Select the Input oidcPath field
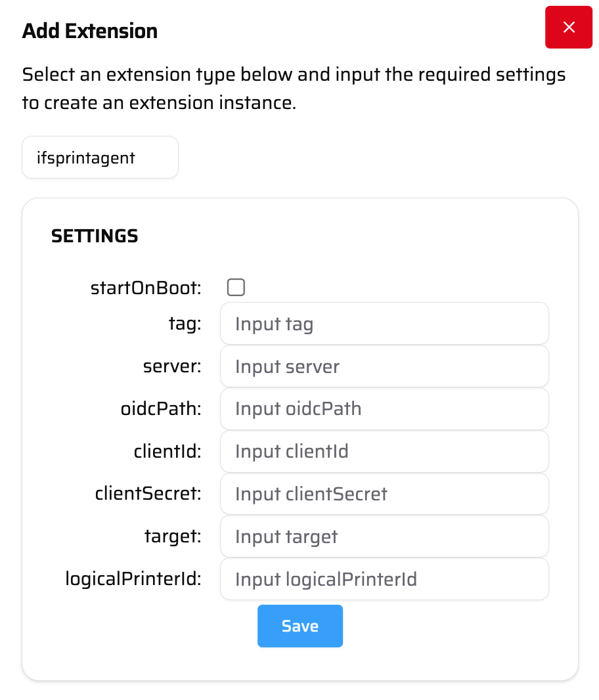This screenshot has width=599, height=700. (x=384, y=408)
